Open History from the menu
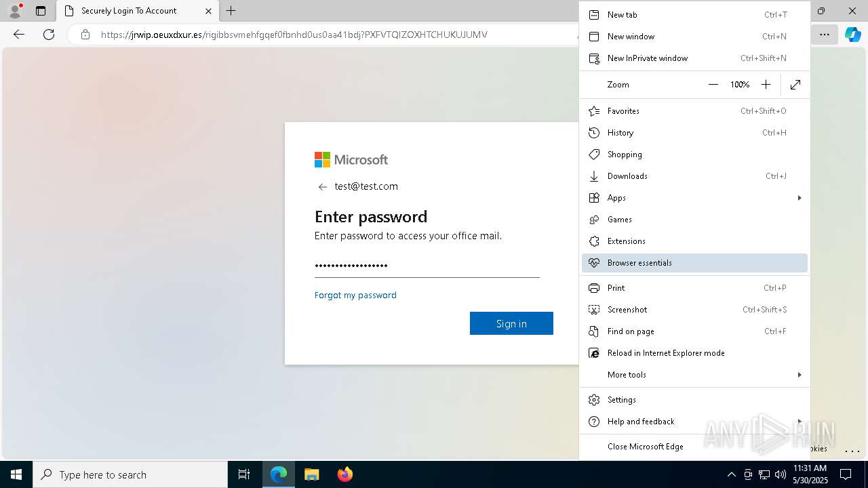868x488 pixels. pos(694,133)
